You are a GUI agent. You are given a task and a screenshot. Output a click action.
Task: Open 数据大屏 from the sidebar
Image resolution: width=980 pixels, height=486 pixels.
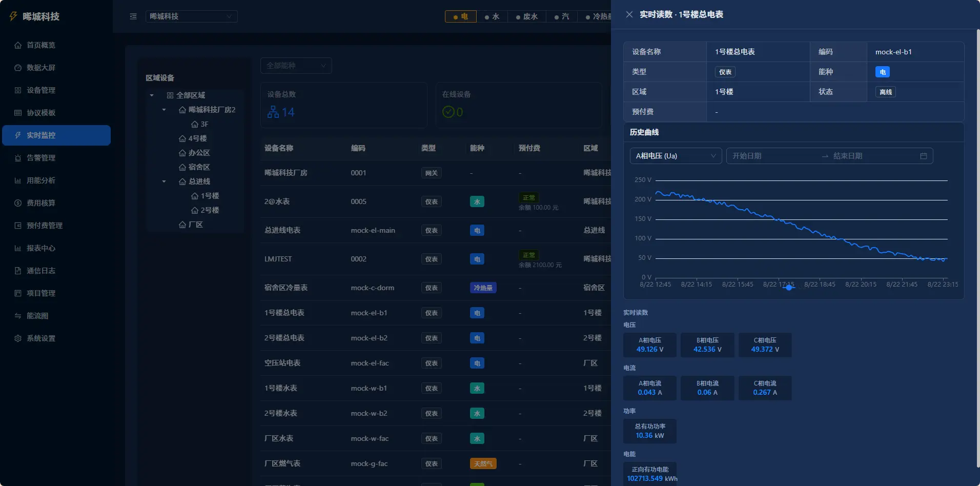[56, 68]
